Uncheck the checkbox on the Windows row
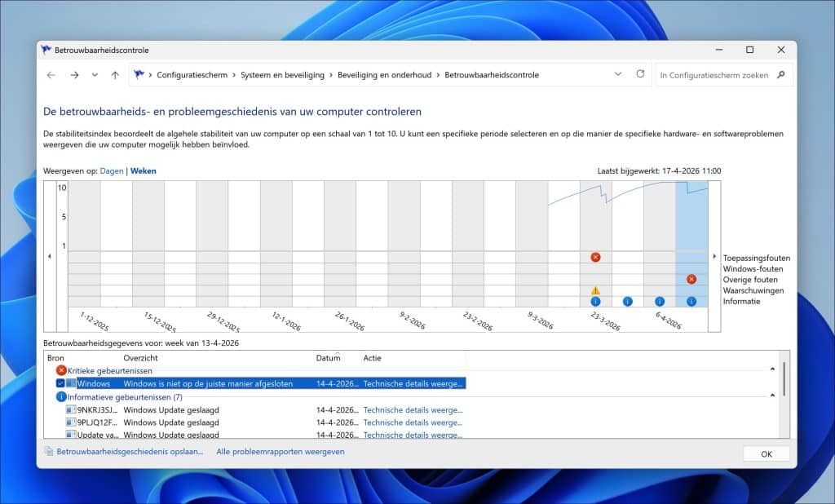This screenshot has width=835, height=504. (60, 383)
